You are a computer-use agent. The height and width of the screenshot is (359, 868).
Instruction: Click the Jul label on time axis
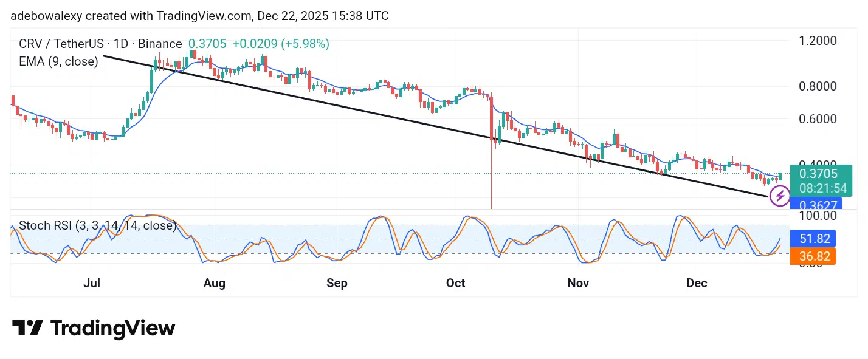point(92,283)
